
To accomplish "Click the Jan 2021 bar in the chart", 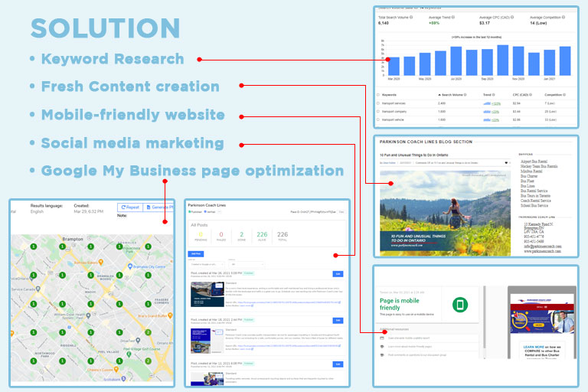I will [x=550, y=63].
